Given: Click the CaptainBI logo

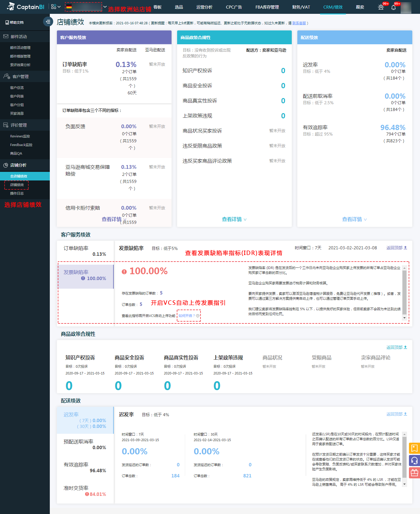Looking at the screenshot, I should click(26, 7).
